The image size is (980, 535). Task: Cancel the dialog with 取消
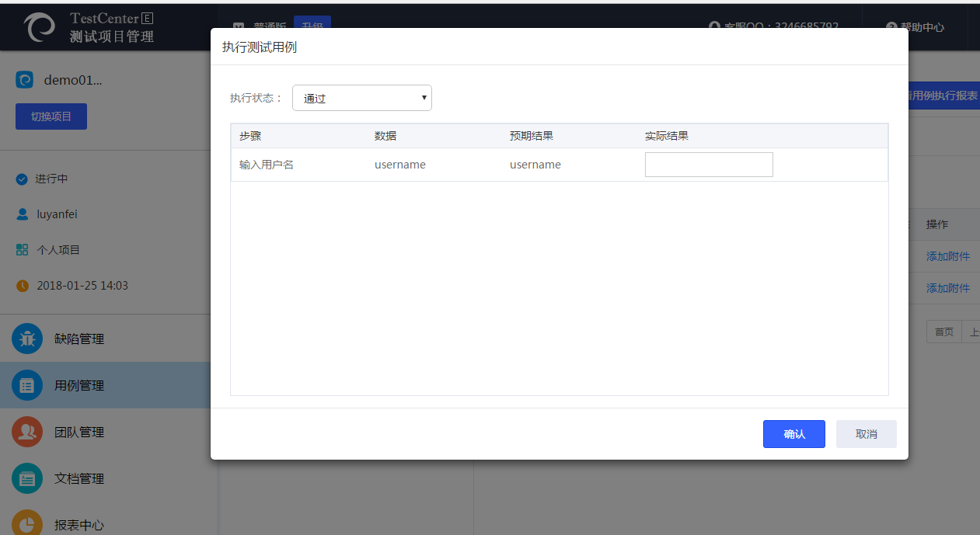pos(866,434)
